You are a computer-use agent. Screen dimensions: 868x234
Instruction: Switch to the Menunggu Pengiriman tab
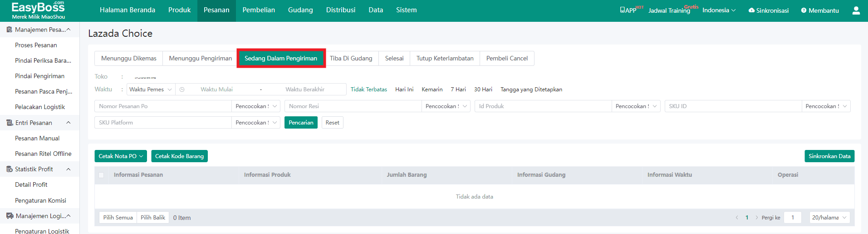tap(201, 59)
